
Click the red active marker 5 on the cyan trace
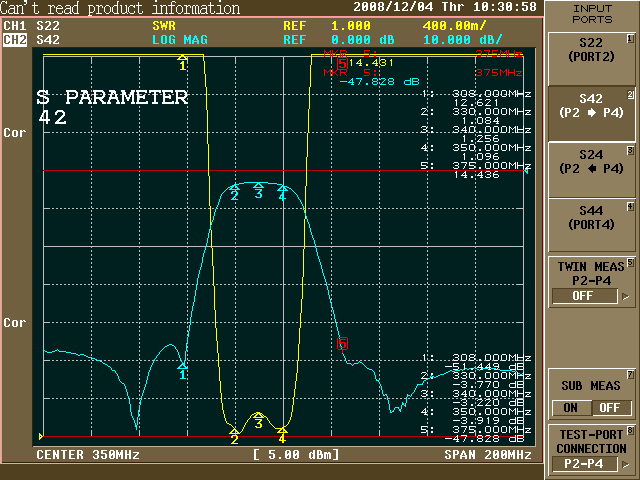343,344
